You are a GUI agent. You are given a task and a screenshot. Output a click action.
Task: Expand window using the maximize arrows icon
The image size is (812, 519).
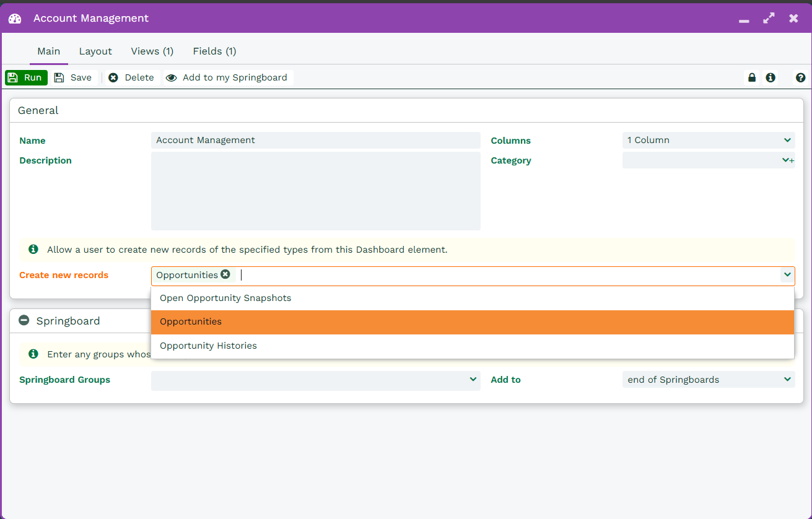[x=769, y=19]
